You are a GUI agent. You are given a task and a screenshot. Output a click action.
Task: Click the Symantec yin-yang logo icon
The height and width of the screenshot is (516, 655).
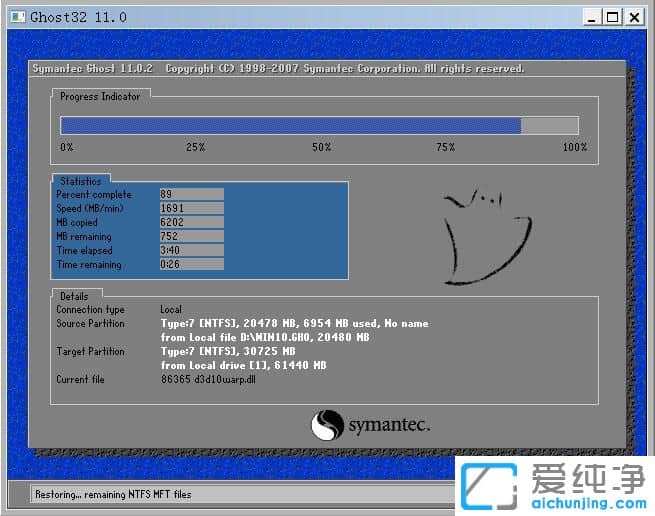[x=326, y=425]
